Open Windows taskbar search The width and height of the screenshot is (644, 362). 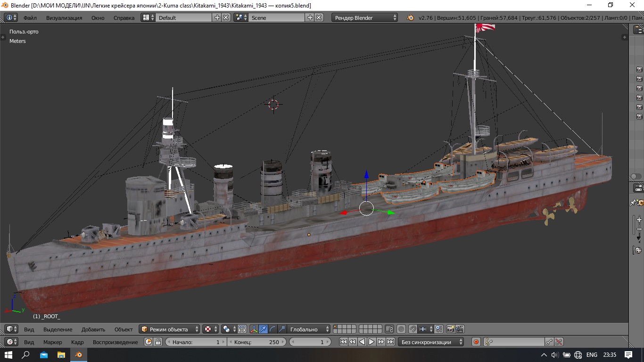[26, 355]
